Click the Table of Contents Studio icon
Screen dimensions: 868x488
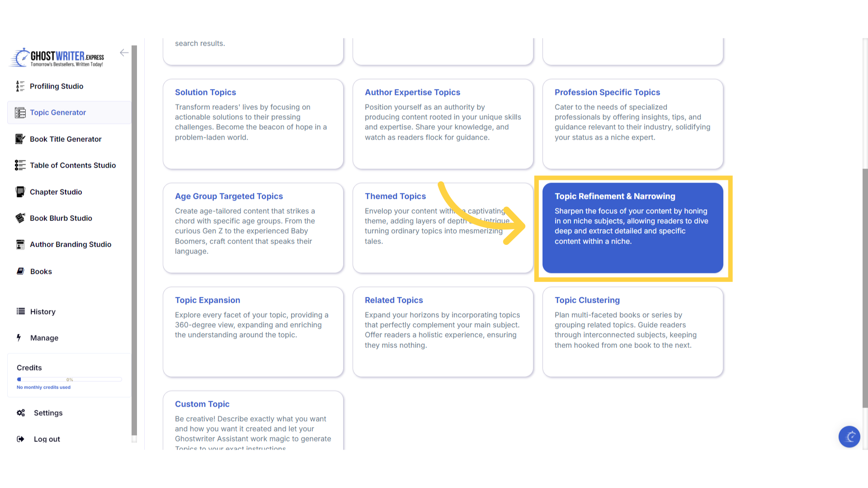(x=20, y=165)
